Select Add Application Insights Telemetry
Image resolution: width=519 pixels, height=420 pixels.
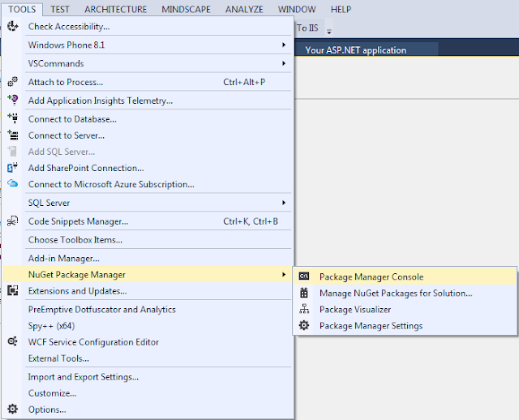(x=148, y=101)
